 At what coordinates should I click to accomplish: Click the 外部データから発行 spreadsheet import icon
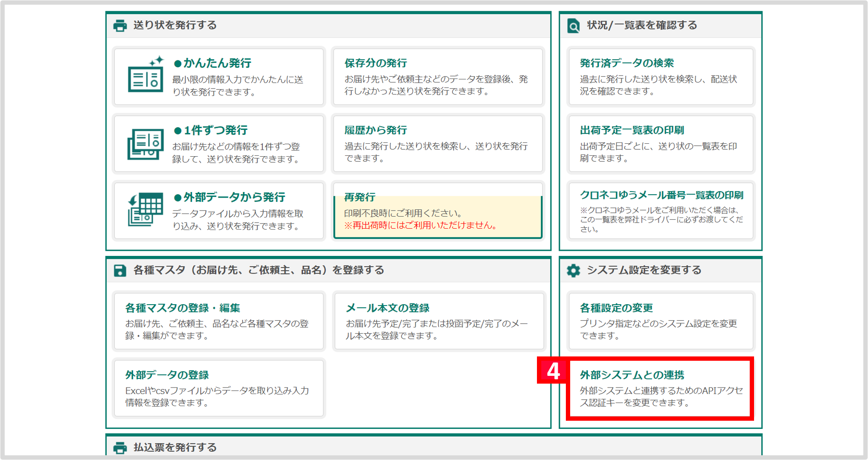pos(145,209)
